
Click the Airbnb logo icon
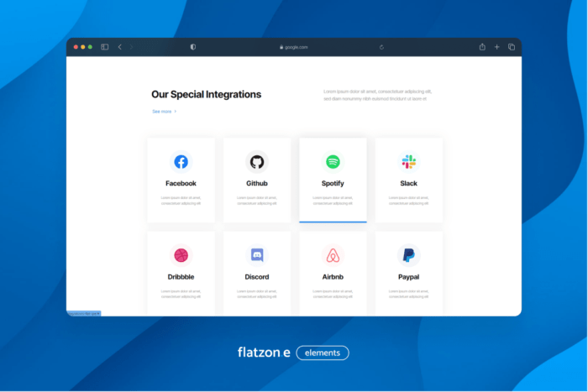tap(333, 254)
